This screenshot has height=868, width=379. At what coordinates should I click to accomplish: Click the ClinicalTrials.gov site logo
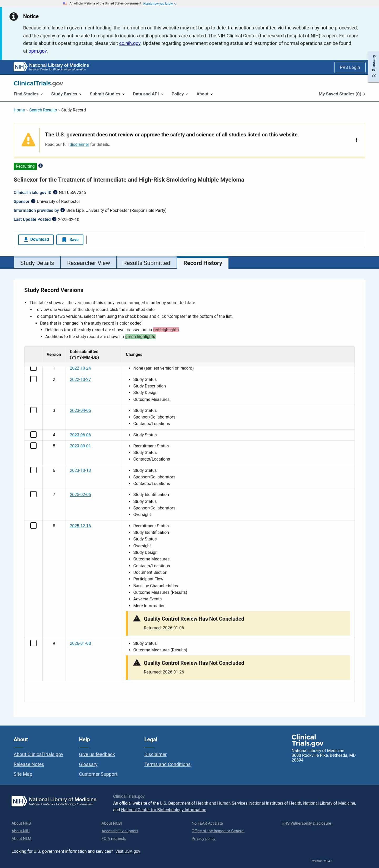(x=38, y=83)
